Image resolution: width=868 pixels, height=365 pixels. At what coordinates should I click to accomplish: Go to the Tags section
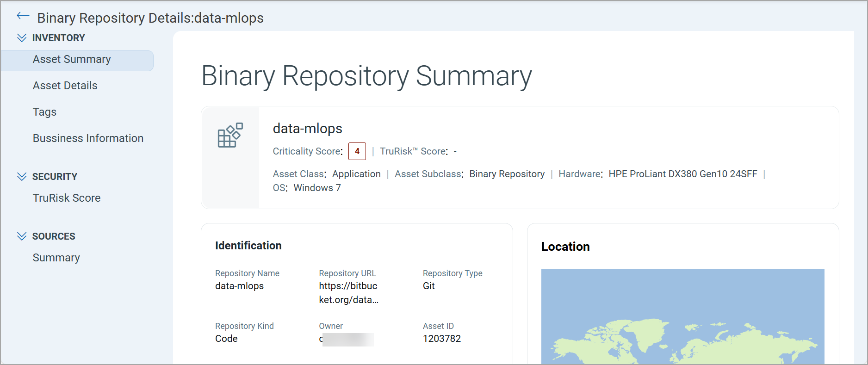(44, 112)
